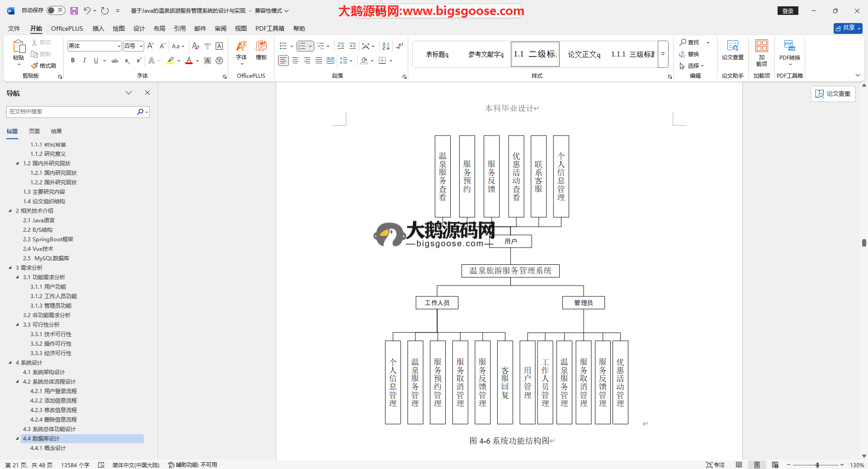Click the 共享 share button
The image size is (868, 469).
click(x=848, y=28)
